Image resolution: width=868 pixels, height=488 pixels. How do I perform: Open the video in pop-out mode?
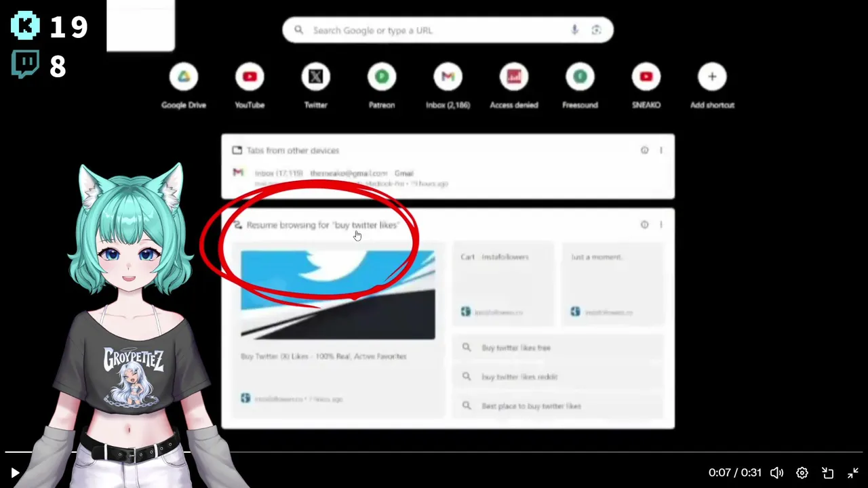tap(828, 473)
